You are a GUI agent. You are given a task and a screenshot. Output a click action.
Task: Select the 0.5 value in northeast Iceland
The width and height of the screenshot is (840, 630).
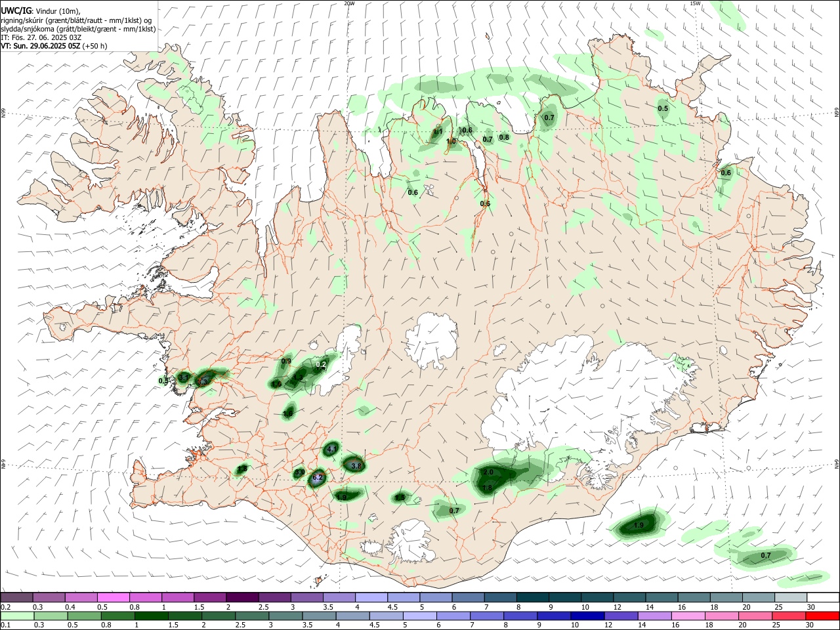coord(663,108)
